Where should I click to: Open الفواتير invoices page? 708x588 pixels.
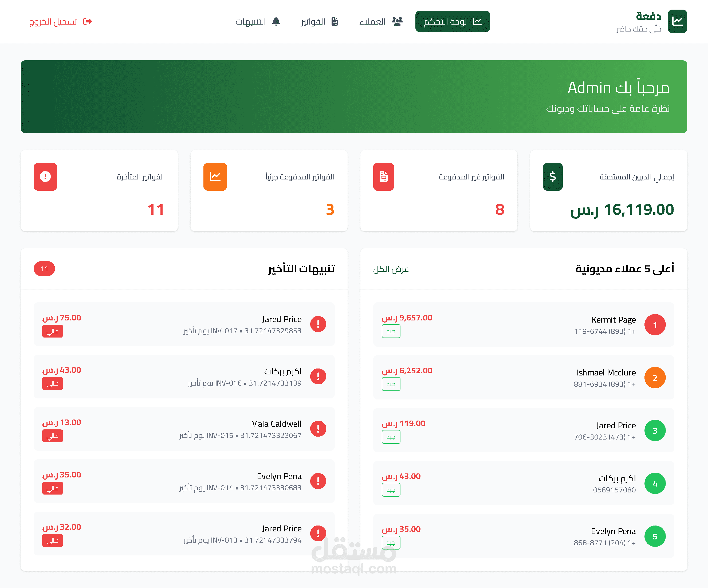319,22
